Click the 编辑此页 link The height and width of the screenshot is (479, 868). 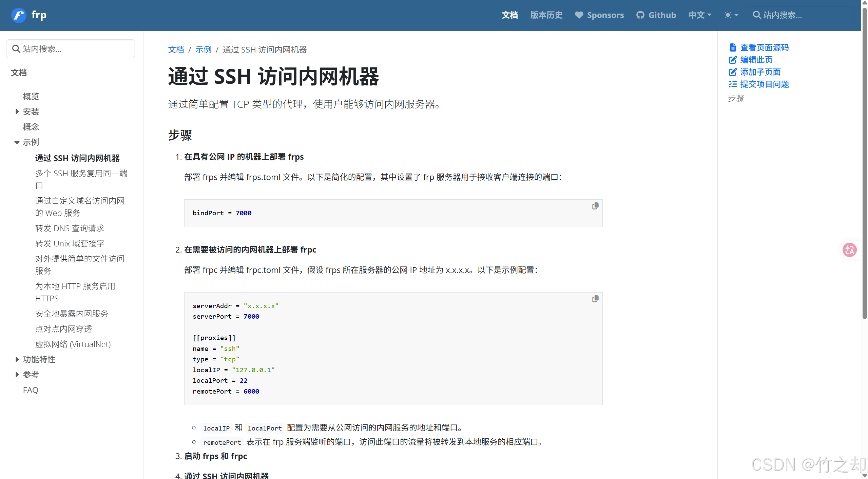pyautogui.click(x=756, y=60)
